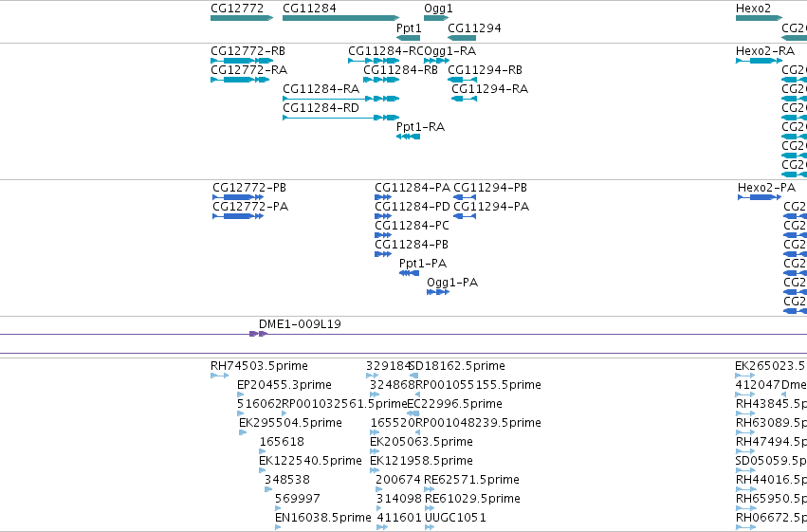This screenshot has width=807, height=532.
Task: Click the Hexo2 gene label
Action: 754,9
